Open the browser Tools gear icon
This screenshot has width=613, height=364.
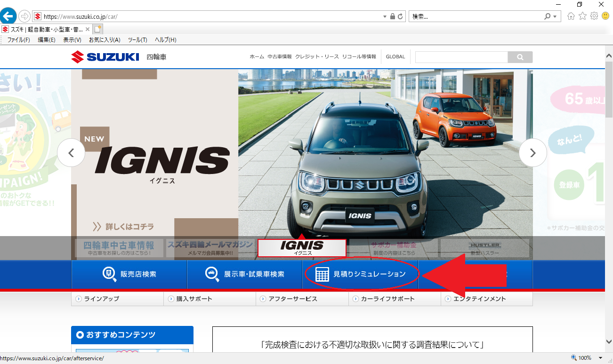coord(594,16)
